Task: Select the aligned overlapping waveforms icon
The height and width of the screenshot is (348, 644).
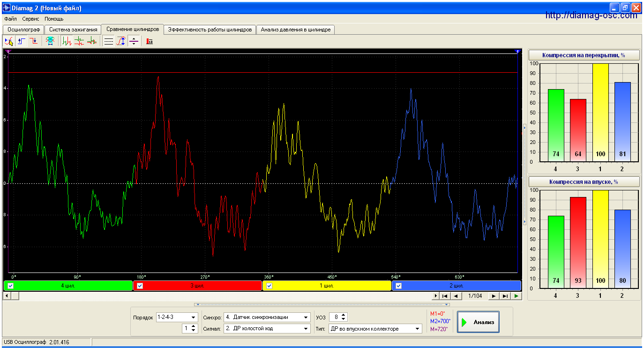Action: pyautogui.click(x=92, y=41)
